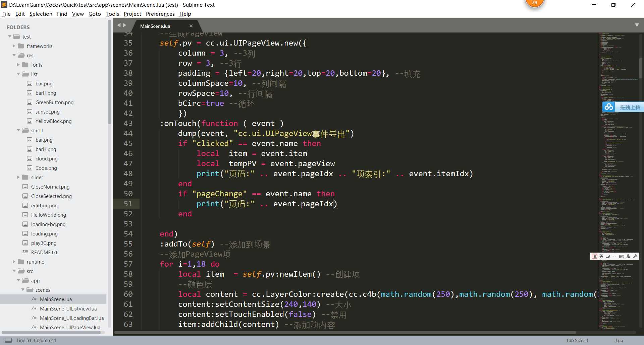The width and height of the screenshot is (644, 345).
Task: Open the tab list dropdown arrow
Action: (637, 25)
